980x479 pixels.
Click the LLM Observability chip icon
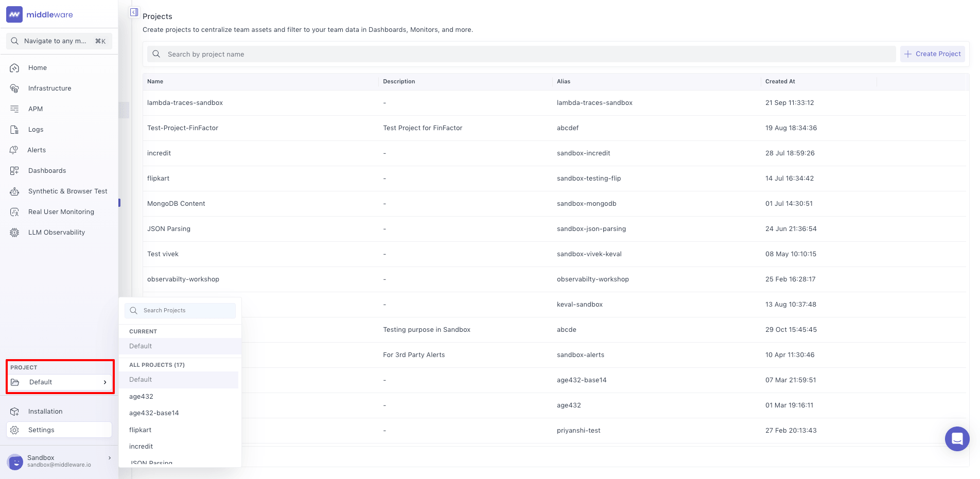14,233
